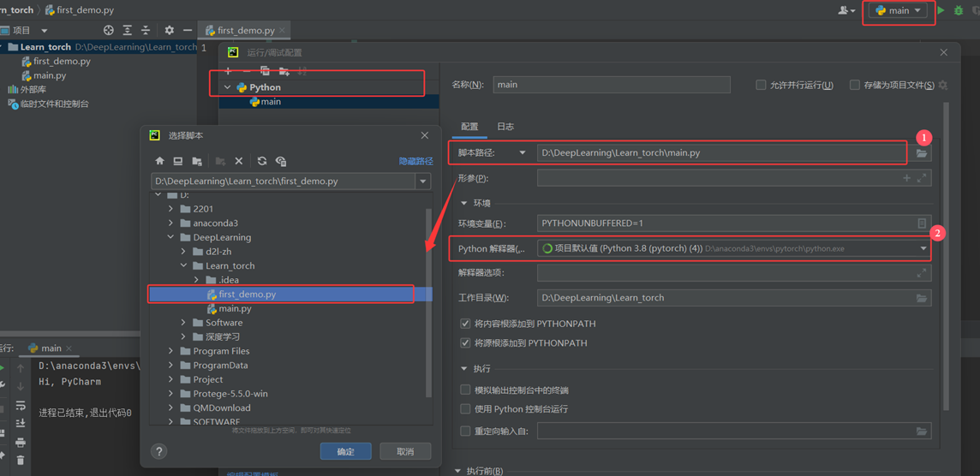Click the add icon in 形参 field
This screenshot has width=980, height=476.
[x=907, y=178]
